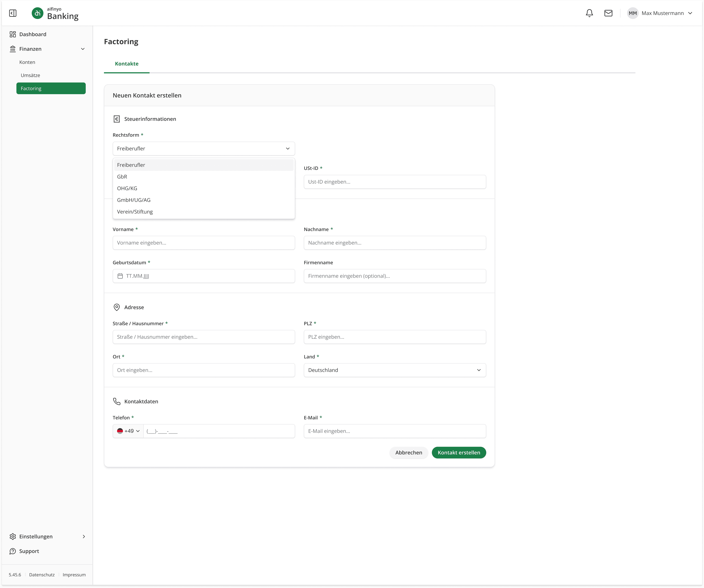
Task: Select GbR from Rechtsform list
Action: click(x=122, y=177)
